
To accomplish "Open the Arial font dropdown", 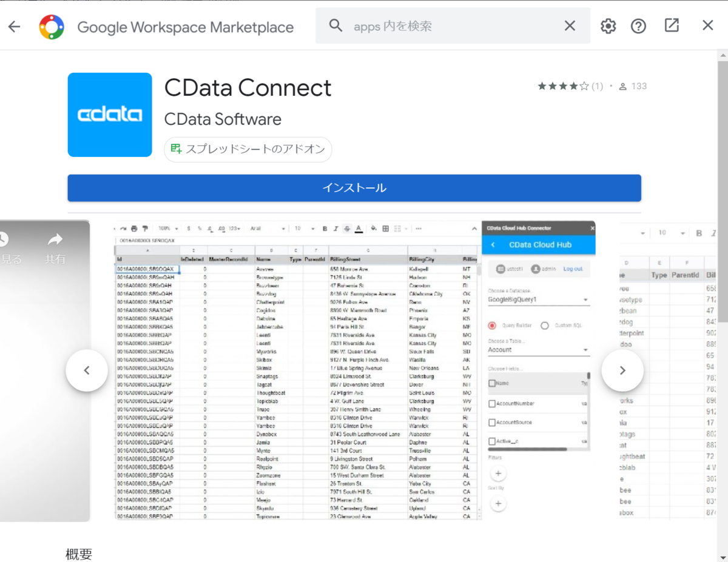I will 267,229.
